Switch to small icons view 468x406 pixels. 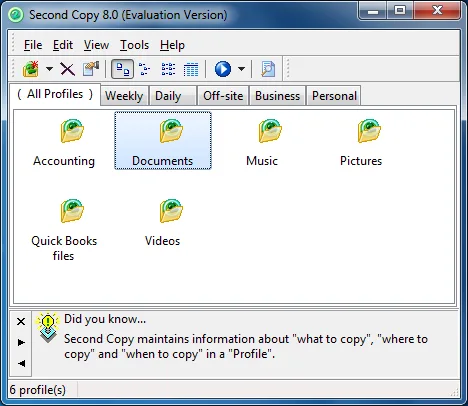click(144, 69)
